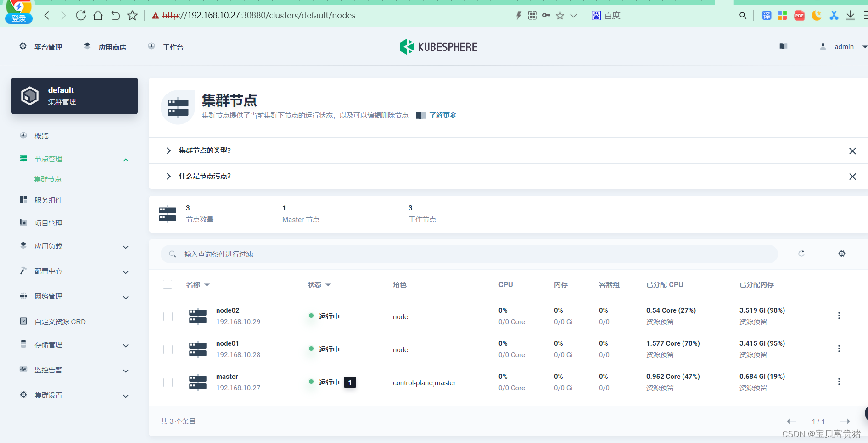Expand the 网络管理 sidebar section
Image resolution: width=868 pixels, height=443 pixels.
[x=126, y=297]
